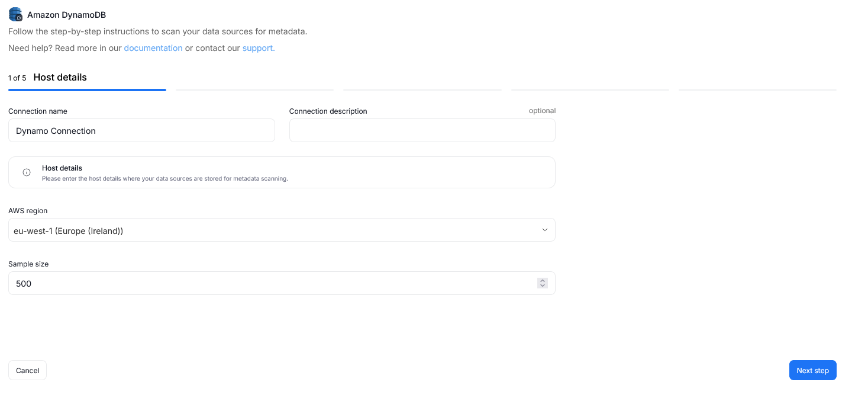Viewport: 868px width, 411px height.
Task: Click the Amazon DynamoDB logo icon
Action: click(x=15, y=14)
